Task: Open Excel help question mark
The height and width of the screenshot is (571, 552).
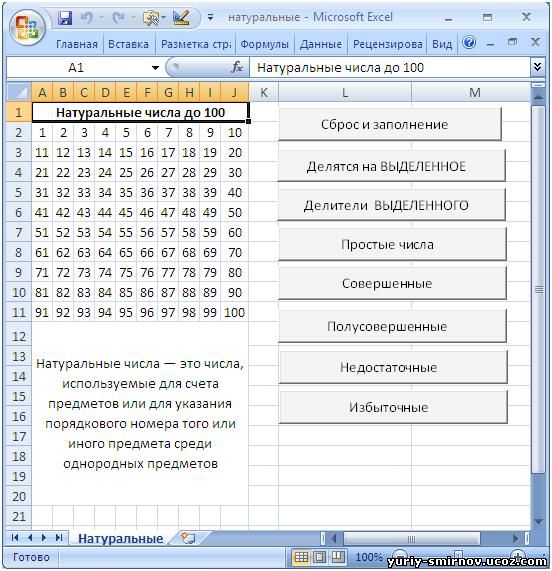Action: [x=469, y=43]
